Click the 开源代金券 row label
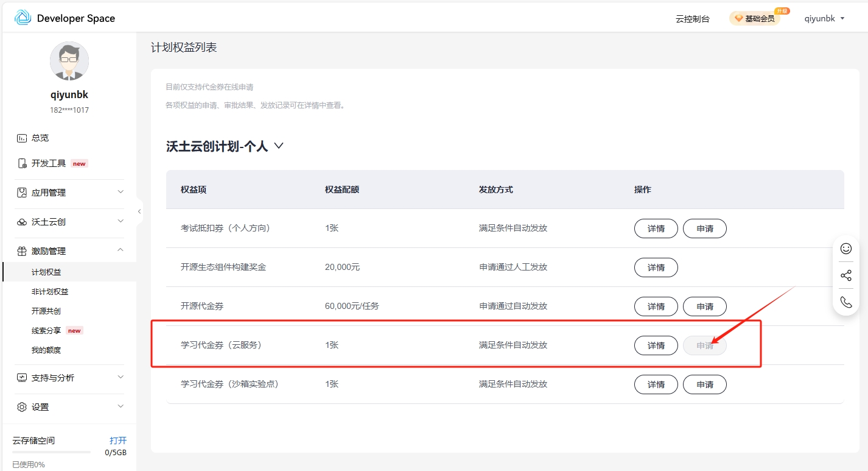 (x=202, y=306)
